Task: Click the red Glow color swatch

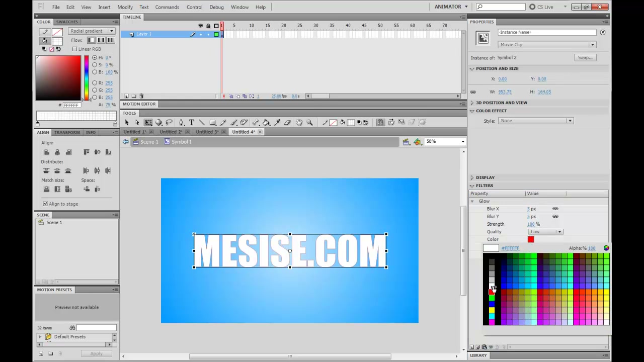Action: click(x=531, y=239)
